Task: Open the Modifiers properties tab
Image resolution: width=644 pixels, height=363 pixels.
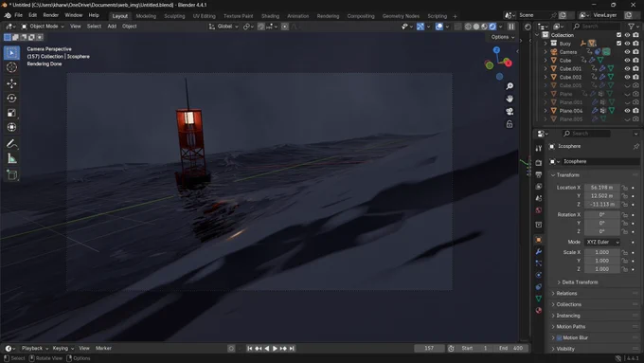Action: [x=539, y=251]
